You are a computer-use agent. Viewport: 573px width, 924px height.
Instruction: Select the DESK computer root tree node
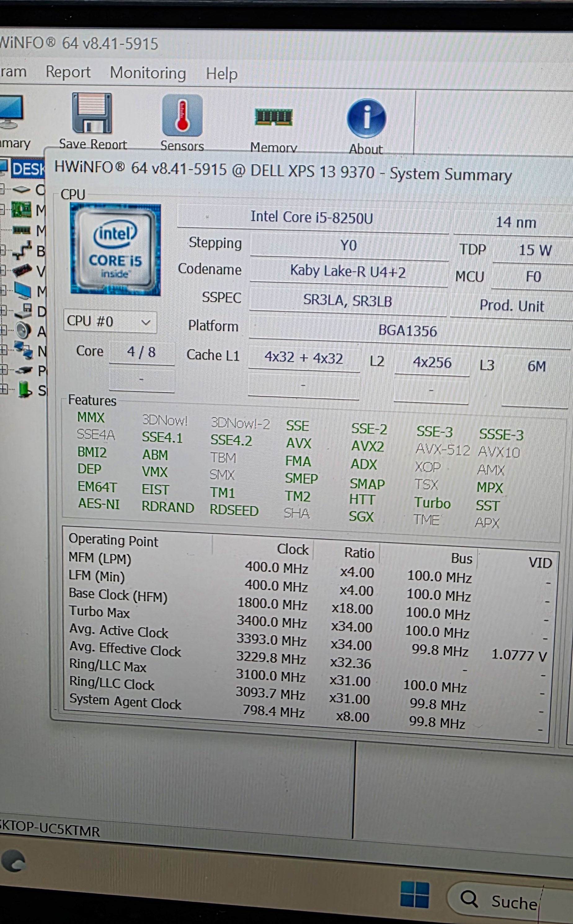pyautogui.click(x=23, y=168)
